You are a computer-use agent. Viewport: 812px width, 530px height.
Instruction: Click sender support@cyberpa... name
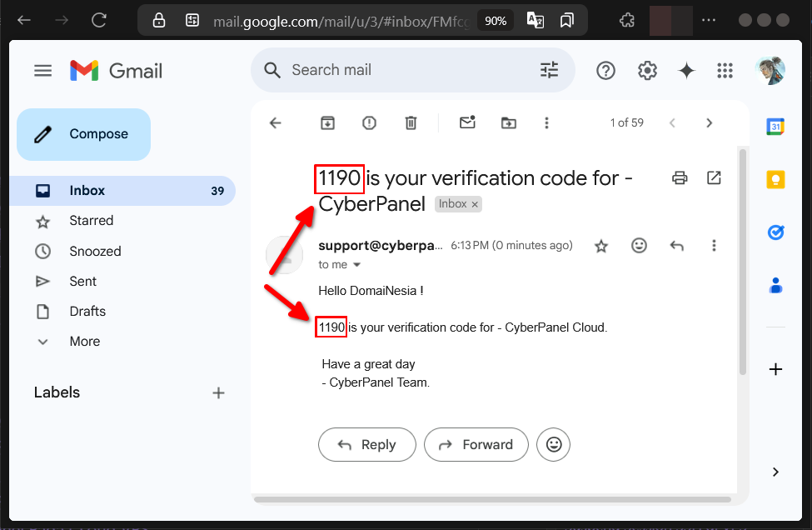[381, 246]
